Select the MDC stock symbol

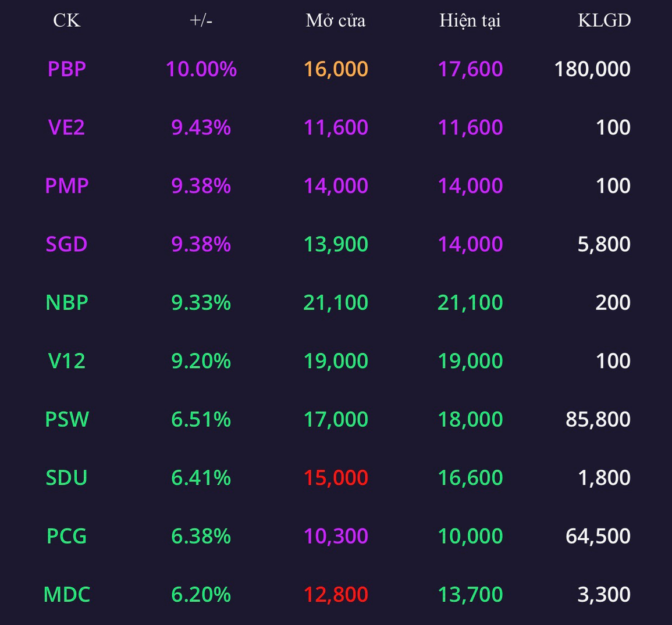click(x=67, y=595)
